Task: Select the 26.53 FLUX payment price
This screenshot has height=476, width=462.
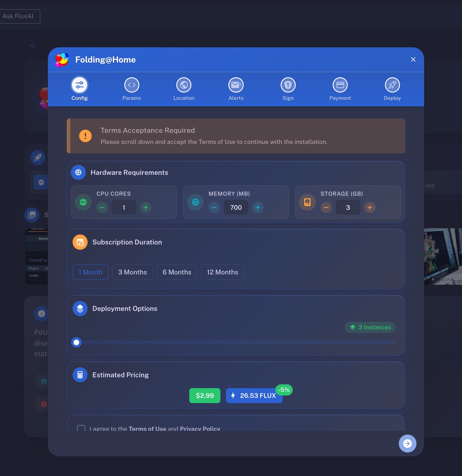Action: pyautogui.click(x=254, y=395)
